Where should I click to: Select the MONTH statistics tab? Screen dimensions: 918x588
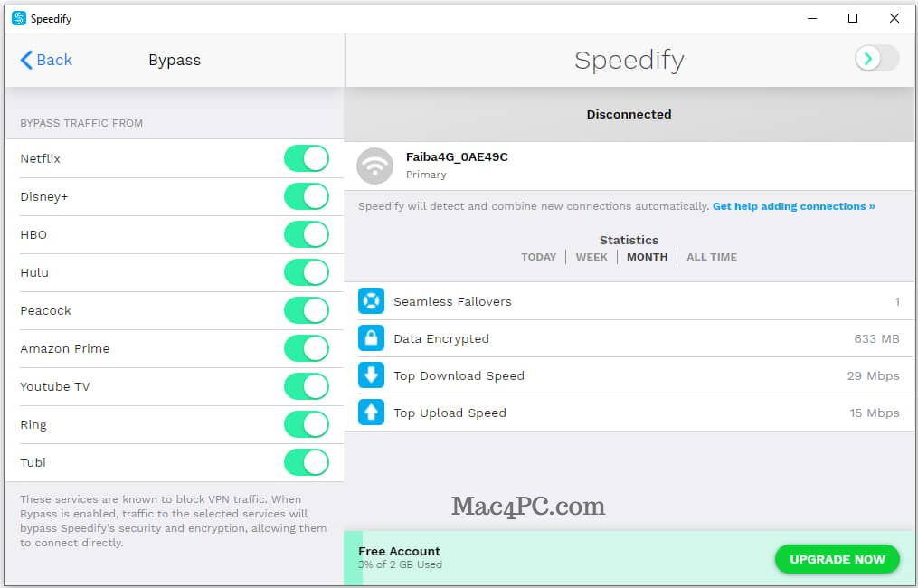click(x=647, y=257)
